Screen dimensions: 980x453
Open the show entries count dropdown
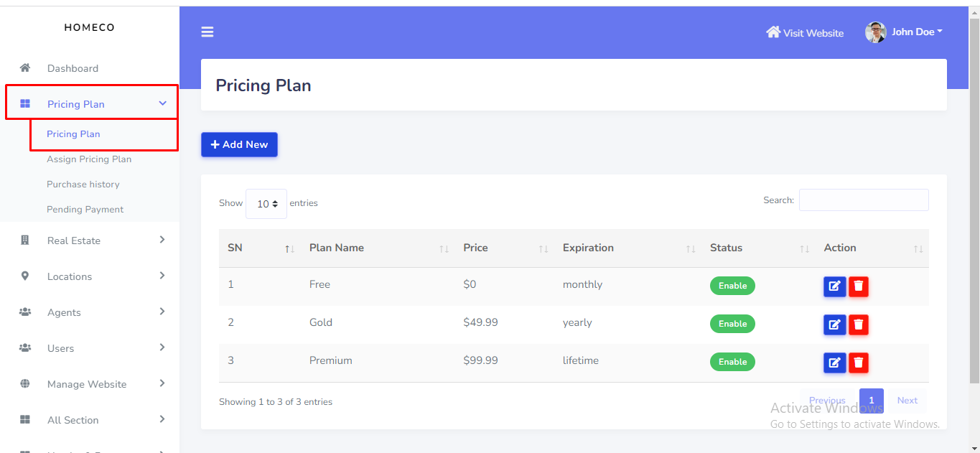click(266, 204)
